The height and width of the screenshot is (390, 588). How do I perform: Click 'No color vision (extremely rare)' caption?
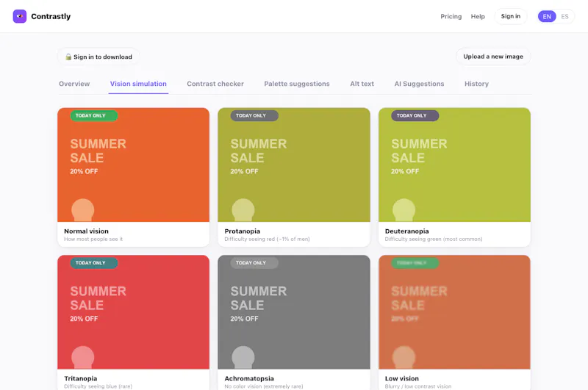tap(264, 386)
